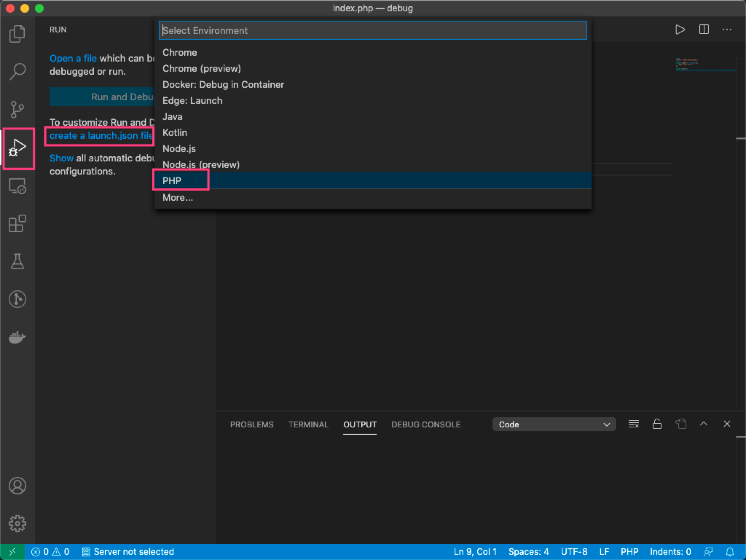Screen dimensions: 746x560
Task: Open the feedback icon in status bar
Action: 708,552
